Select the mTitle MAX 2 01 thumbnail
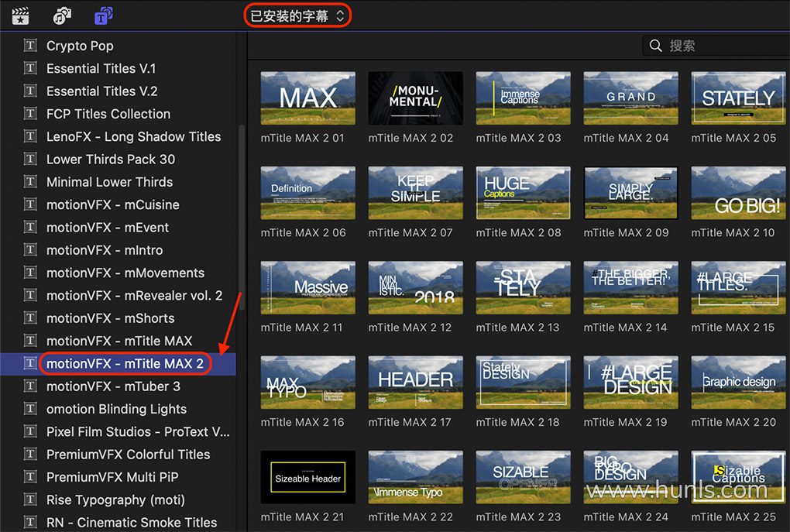 click(x=307, y=98)
